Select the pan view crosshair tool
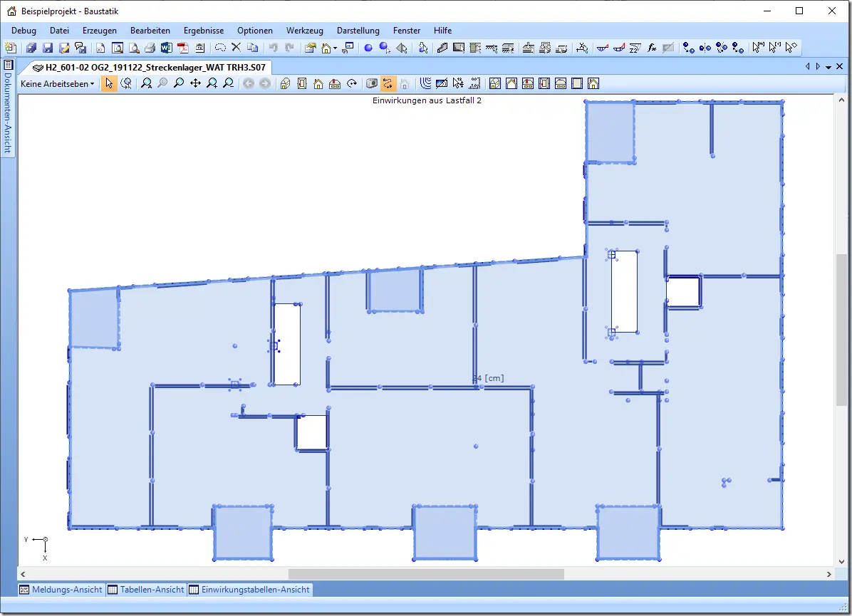The image size is (852, 616). pyautogui.click(x=196, y=83)
